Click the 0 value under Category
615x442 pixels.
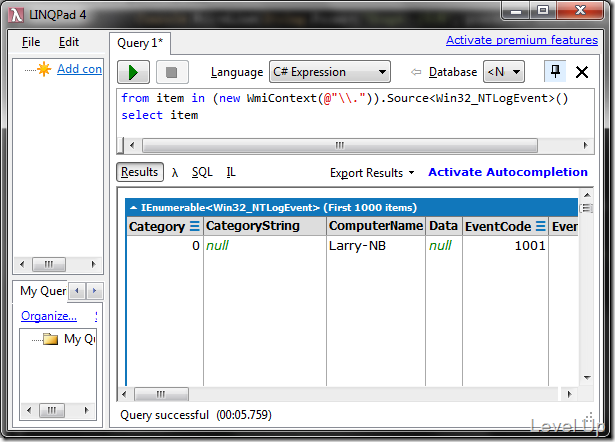196,246
